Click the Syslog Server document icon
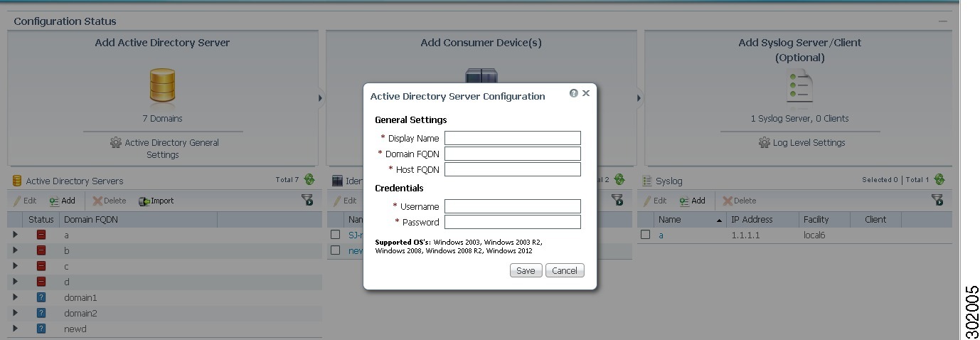Image resolution: width=980 pixels, height=340 pixels. pyautogui.click(x=799, y=86)
